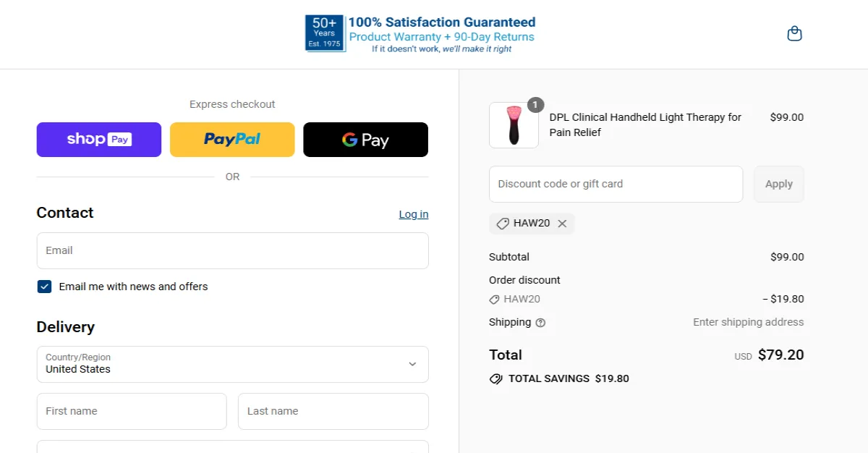Click the Total Savings tag icon
Screen dimensions: 868x453
point(495,378)
